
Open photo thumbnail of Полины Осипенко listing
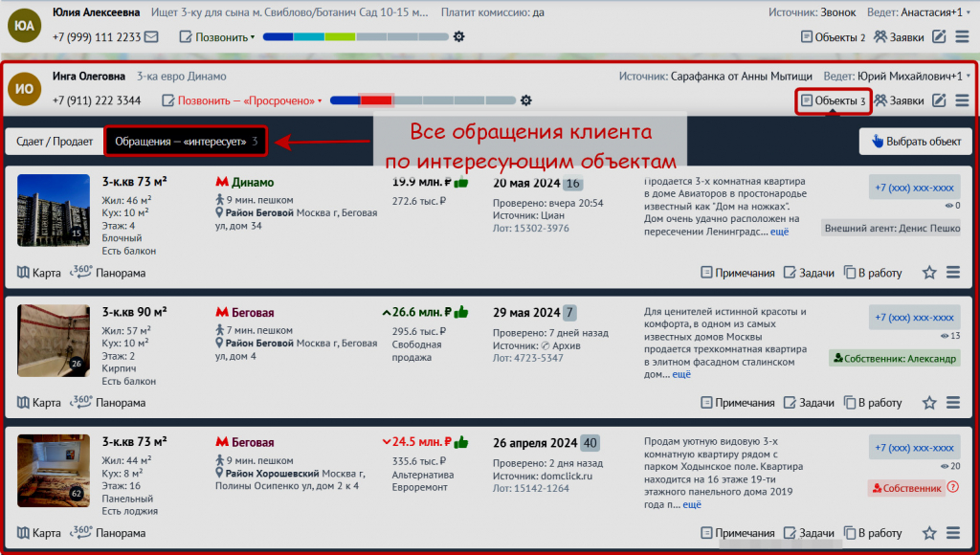tap(54, 471)
